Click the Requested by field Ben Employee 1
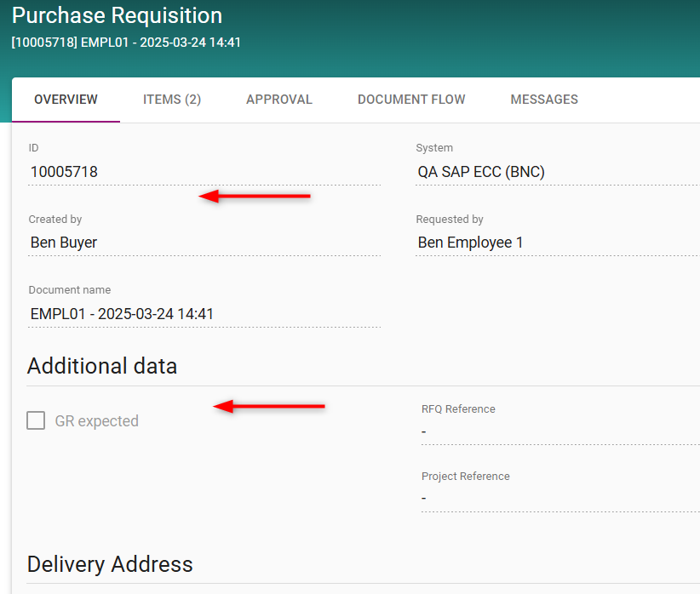The width and height of the screenshot is (700, 594). pos(470,243)
